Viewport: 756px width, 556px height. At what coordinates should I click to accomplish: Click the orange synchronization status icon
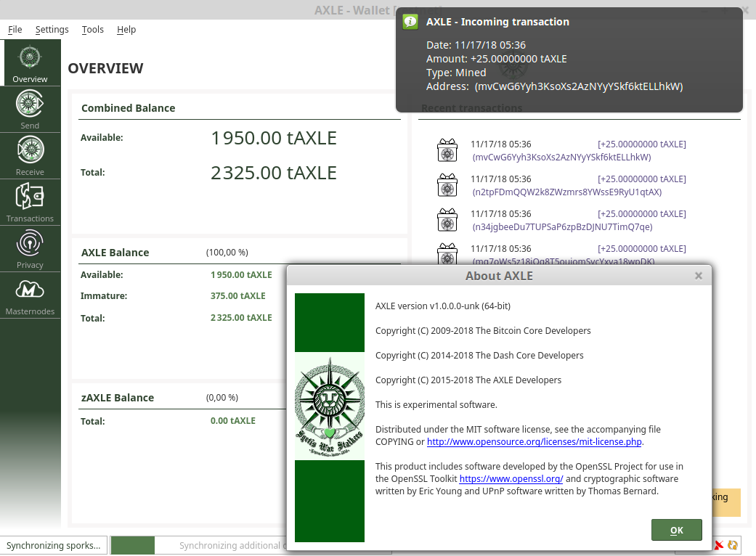[733, 545]
